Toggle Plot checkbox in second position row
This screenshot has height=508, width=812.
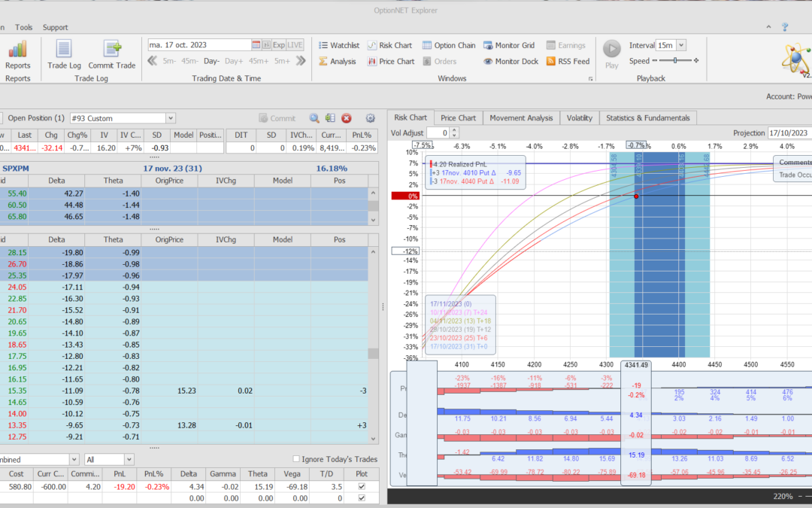pyautogui.click(x=362, y=498)
